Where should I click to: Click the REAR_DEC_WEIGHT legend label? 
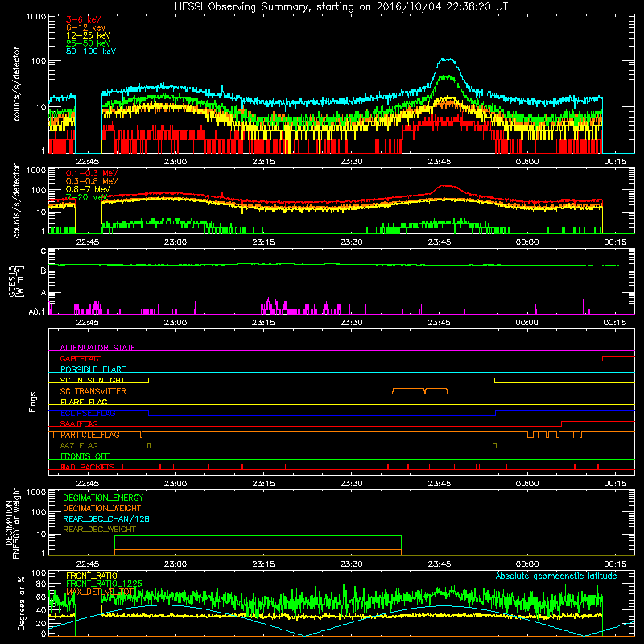[99, 530]
